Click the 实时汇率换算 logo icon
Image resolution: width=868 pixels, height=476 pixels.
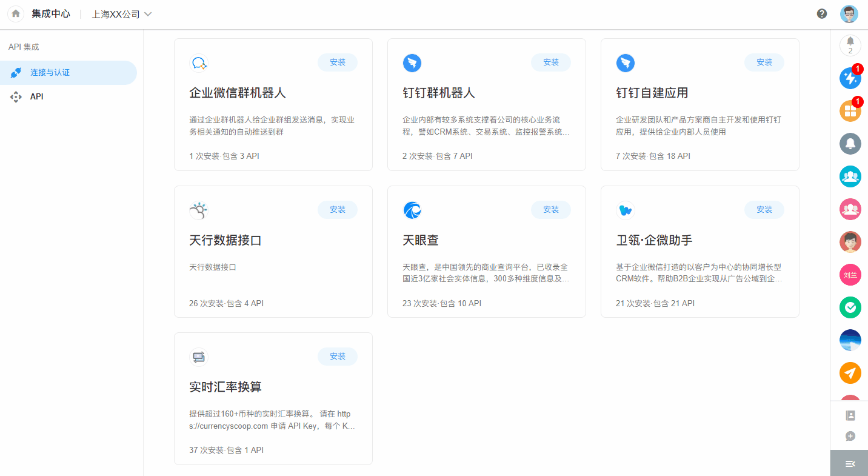[199, 357]
